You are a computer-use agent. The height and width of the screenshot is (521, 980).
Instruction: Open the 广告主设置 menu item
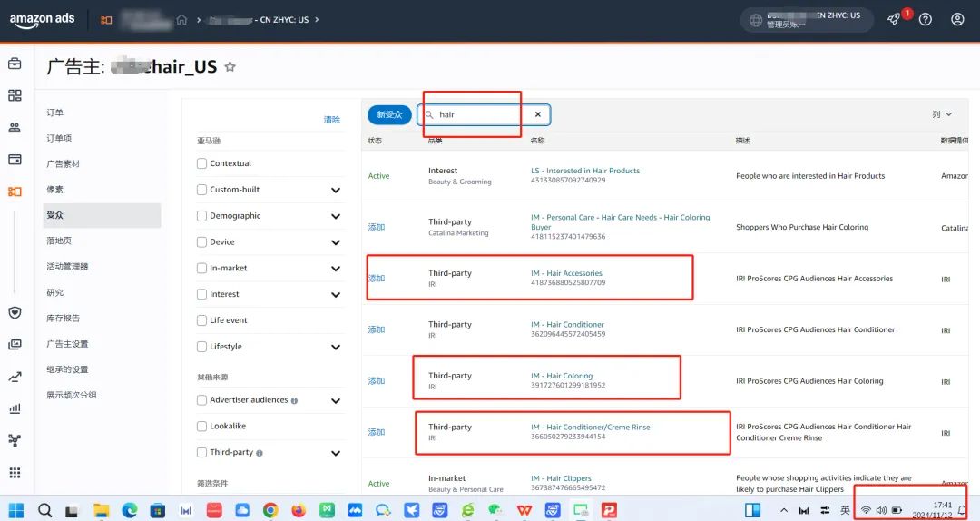tap(67, 344)
